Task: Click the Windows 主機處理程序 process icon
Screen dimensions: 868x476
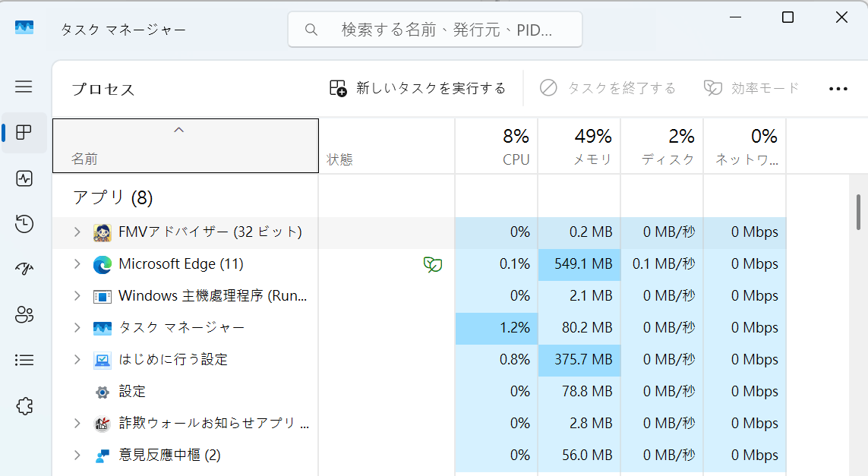Action: click(103, 297)
